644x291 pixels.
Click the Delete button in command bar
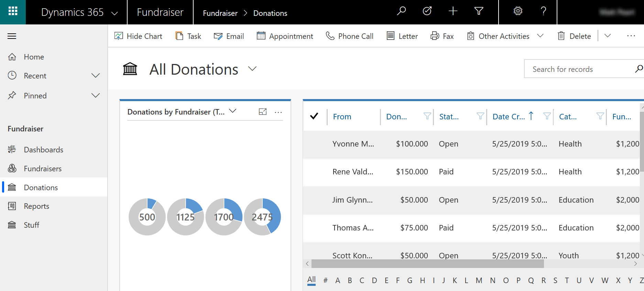tap(574, 36)
